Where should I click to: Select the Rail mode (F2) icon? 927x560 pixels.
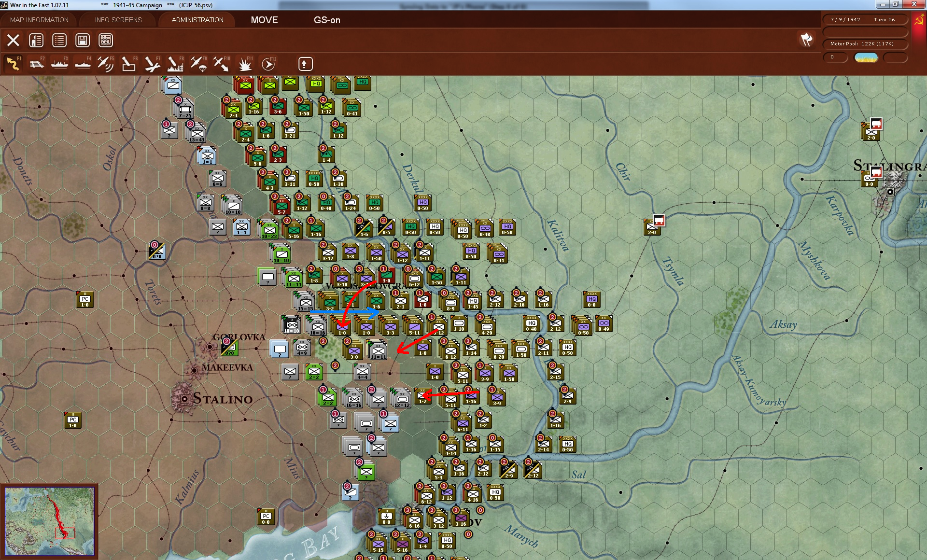(x=36, y=64)
